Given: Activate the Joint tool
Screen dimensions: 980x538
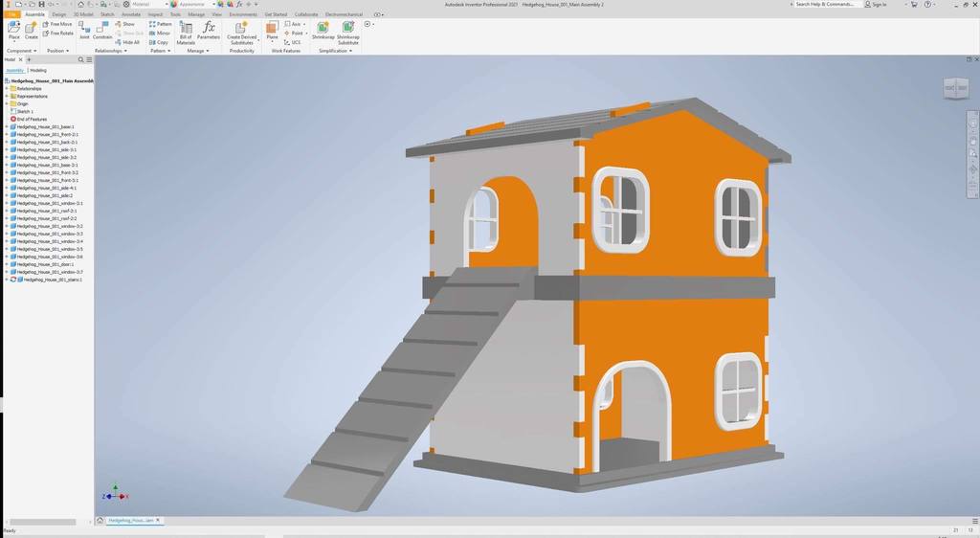Looking at the screenshot, I should coord(84,30).
